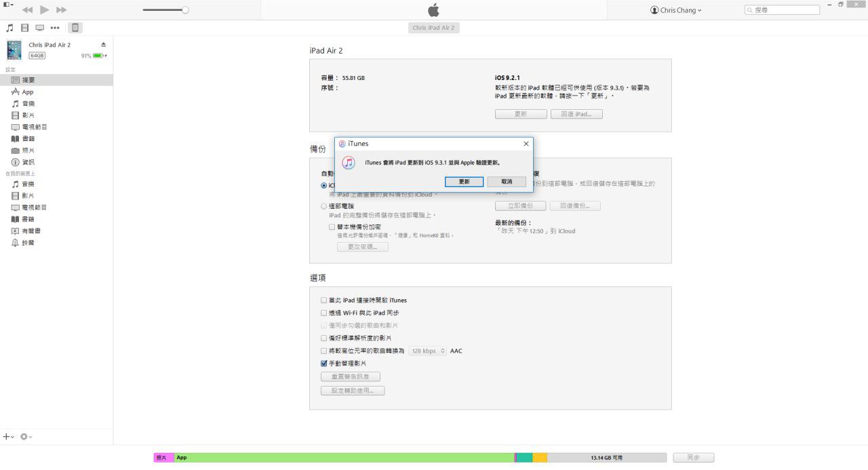
Task: Enable 當此 iPad 連接時開啟 iTunes
Action: (x=323, y=300)
